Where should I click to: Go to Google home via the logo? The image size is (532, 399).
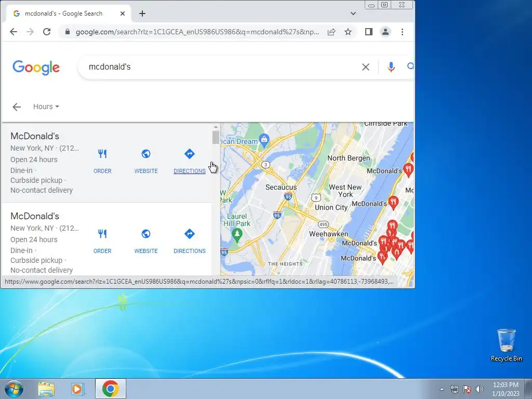pyautogui.click(x=36, y=68)
